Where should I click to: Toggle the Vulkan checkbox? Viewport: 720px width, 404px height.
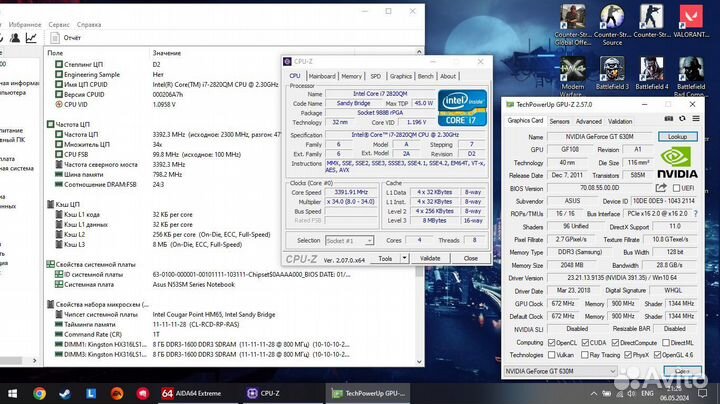point(551,355)
